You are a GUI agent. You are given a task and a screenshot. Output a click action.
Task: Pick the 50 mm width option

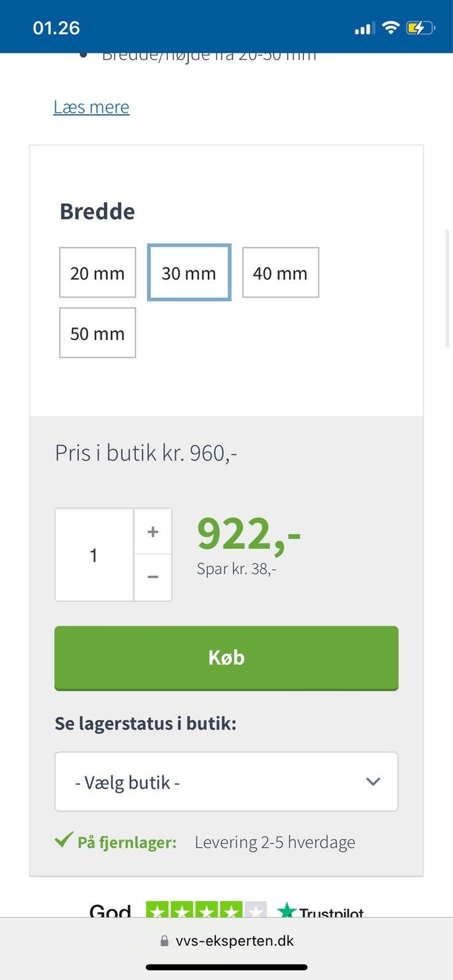[97, 333]
